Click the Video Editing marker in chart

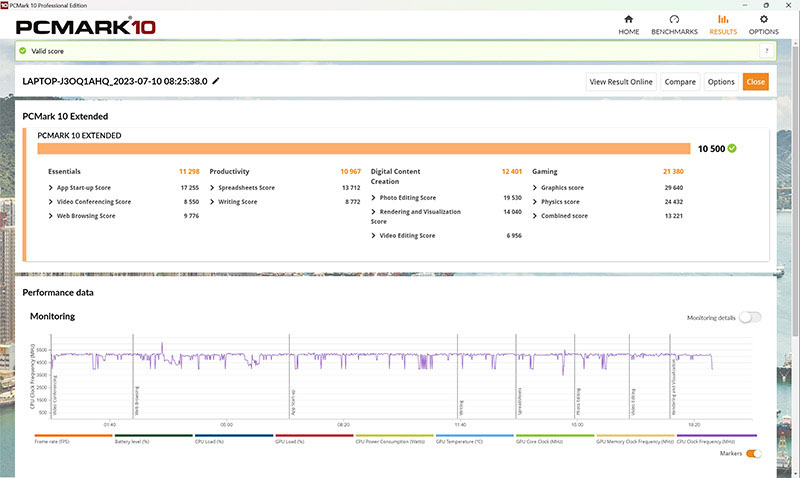pyautogui.click(x=633, y=402)
